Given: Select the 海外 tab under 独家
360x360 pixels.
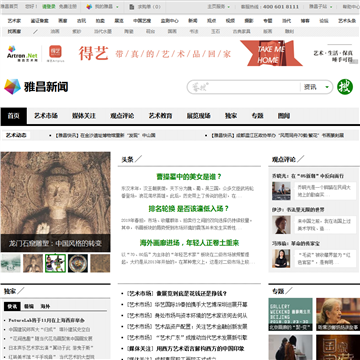Looking at the screenshot, I should point(45,306).
